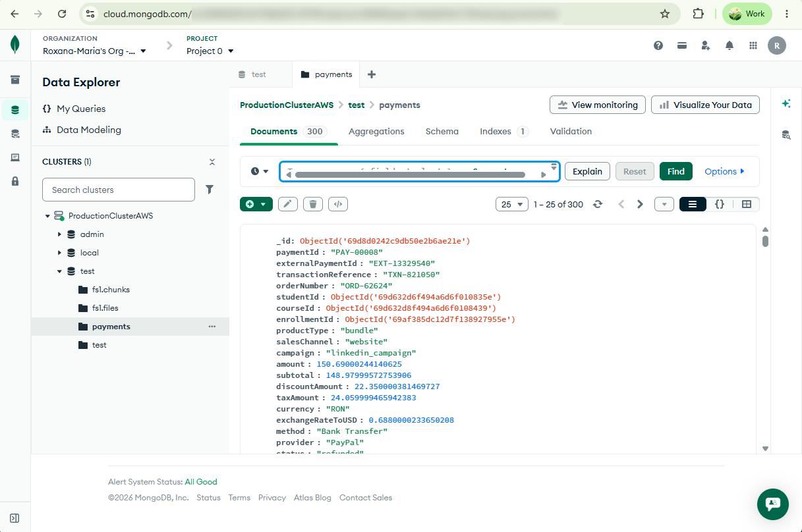Open the billing card icon
This screenshot has height=532, width=802.
click(682, 45)
